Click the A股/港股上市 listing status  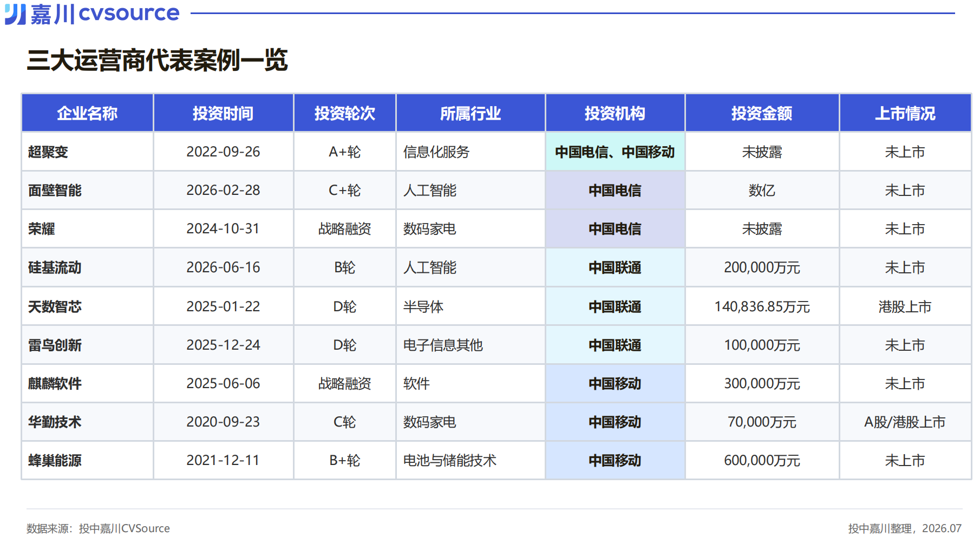905,422
